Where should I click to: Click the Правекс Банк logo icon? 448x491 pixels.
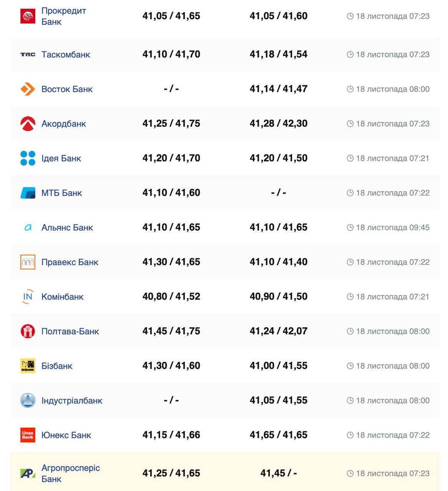coord(28,262)
